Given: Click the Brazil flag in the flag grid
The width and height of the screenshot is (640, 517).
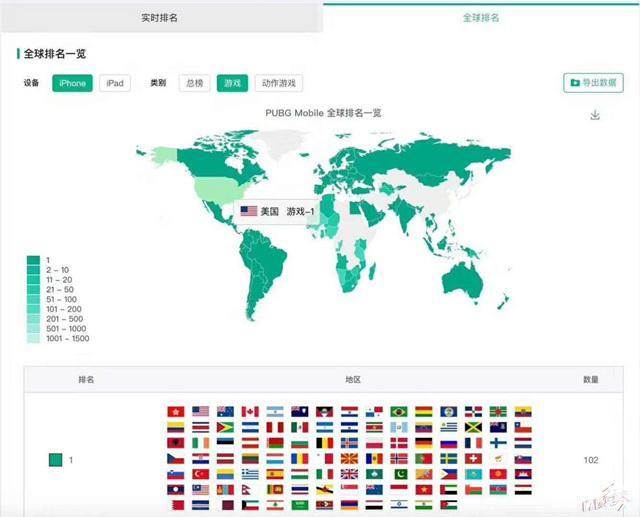Looking at the screenshot, I should tap(399, 411).
